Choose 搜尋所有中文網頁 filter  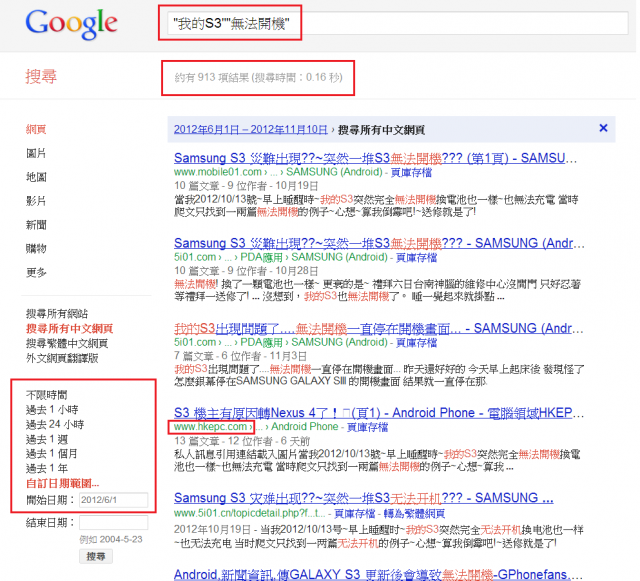[69, 328]
